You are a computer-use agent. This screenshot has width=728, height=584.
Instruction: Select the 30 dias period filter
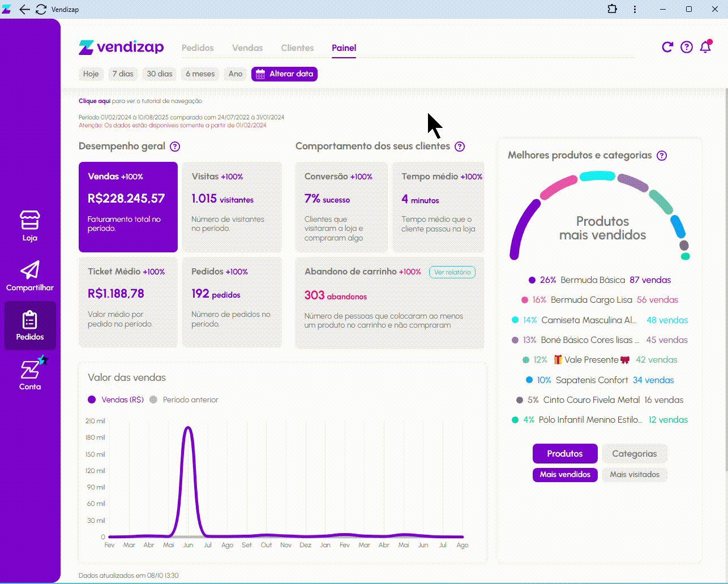(160, 74)
